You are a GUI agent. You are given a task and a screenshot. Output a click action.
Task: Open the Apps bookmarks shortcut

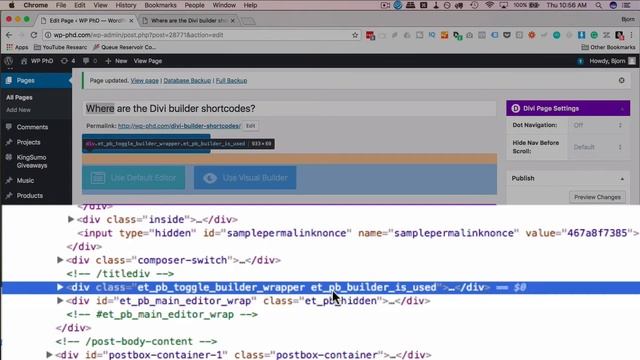(17, 47)
